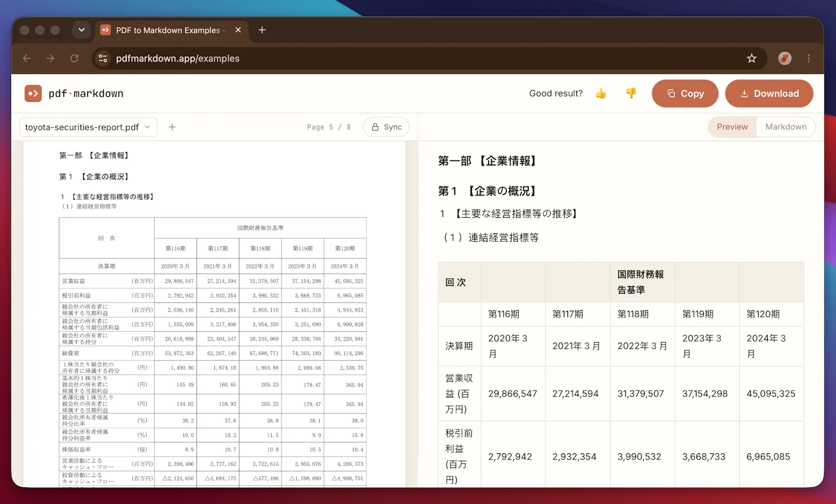Go back in browser history
This screenshot has width=836, height=504.
[27, 58]
